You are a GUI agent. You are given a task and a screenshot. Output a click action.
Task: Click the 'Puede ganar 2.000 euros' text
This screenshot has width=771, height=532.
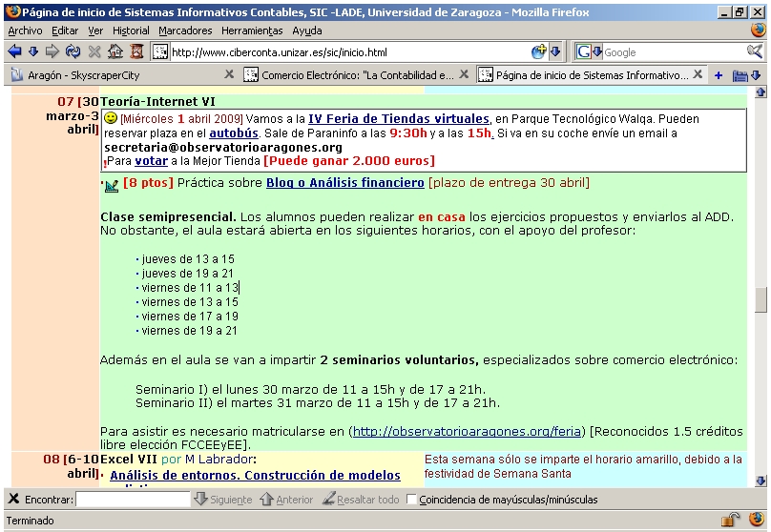(349, 161)
